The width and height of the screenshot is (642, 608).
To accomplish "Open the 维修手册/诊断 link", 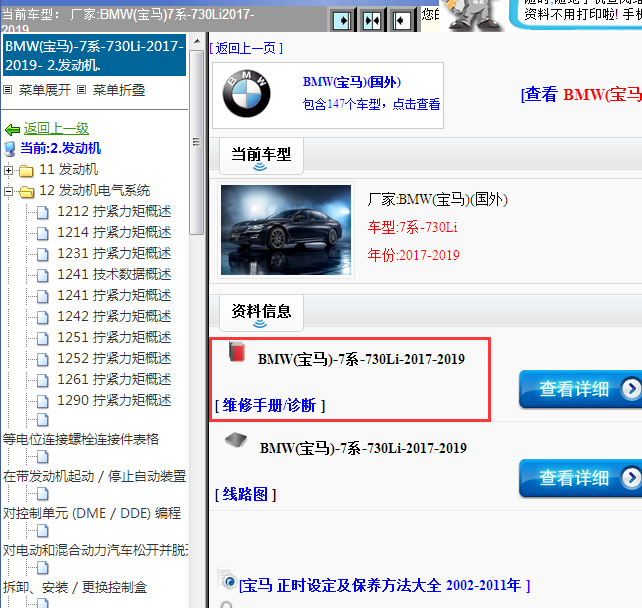I will click(270, 405).
